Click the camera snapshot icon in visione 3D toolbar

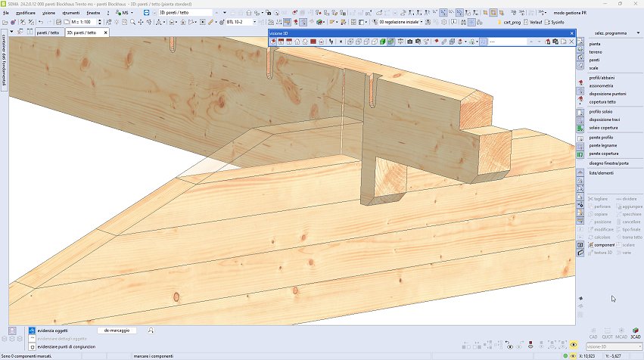[x=409, y=42]
